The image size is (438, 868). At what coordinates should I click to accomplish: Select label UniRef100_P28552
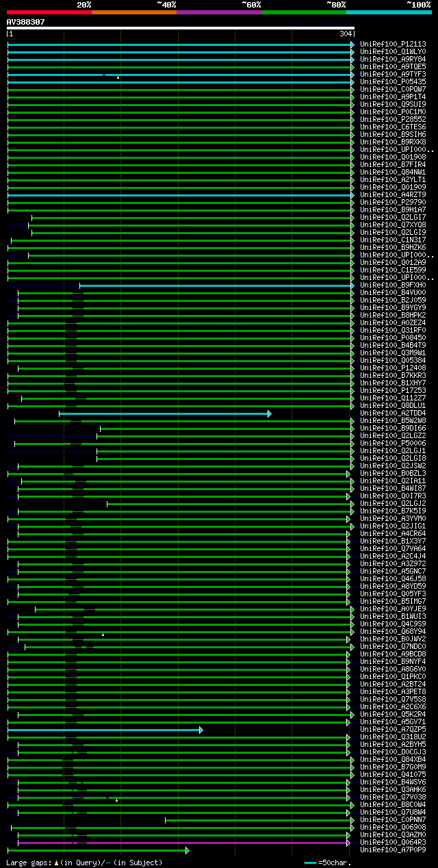click(393, 119)
